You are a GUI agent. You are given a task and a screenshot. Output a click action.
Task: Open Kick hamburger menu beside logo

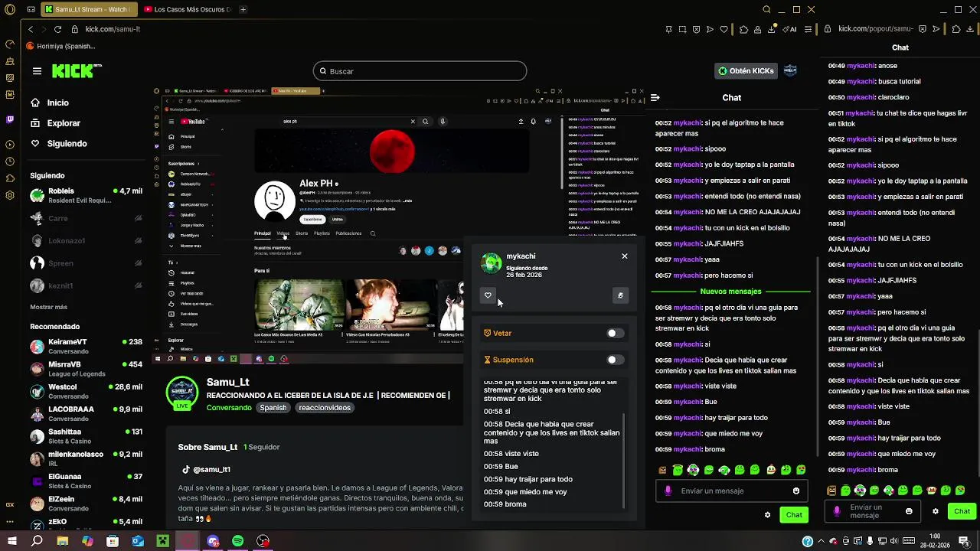tap(37, 71)
